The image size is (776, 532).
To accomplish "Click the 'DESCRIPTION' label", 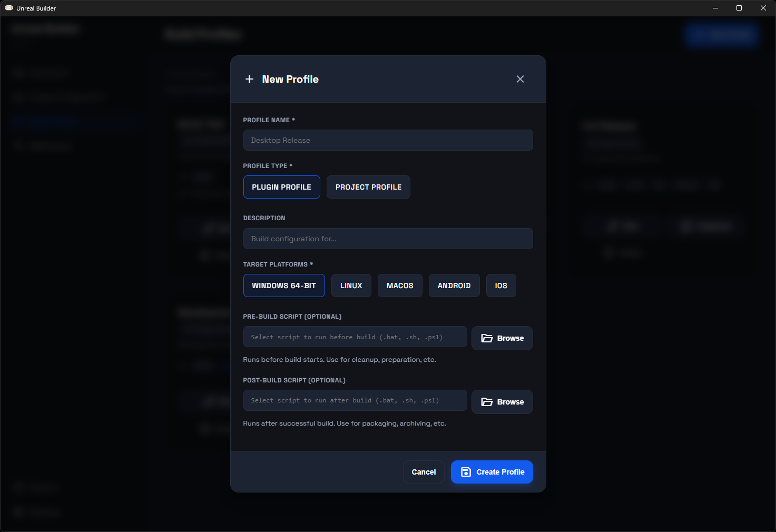I will (264, 218).
